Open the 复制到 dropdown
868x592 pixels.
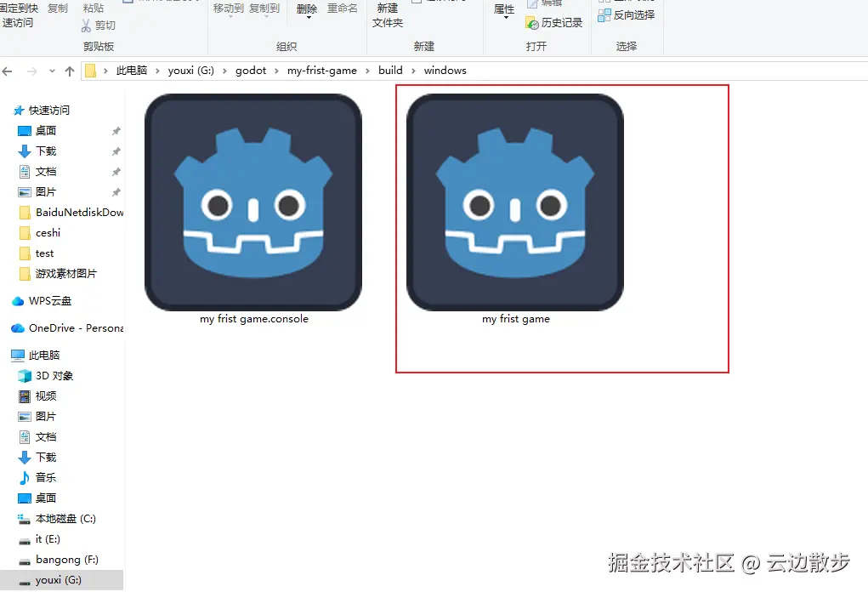(x=264, y=9)
